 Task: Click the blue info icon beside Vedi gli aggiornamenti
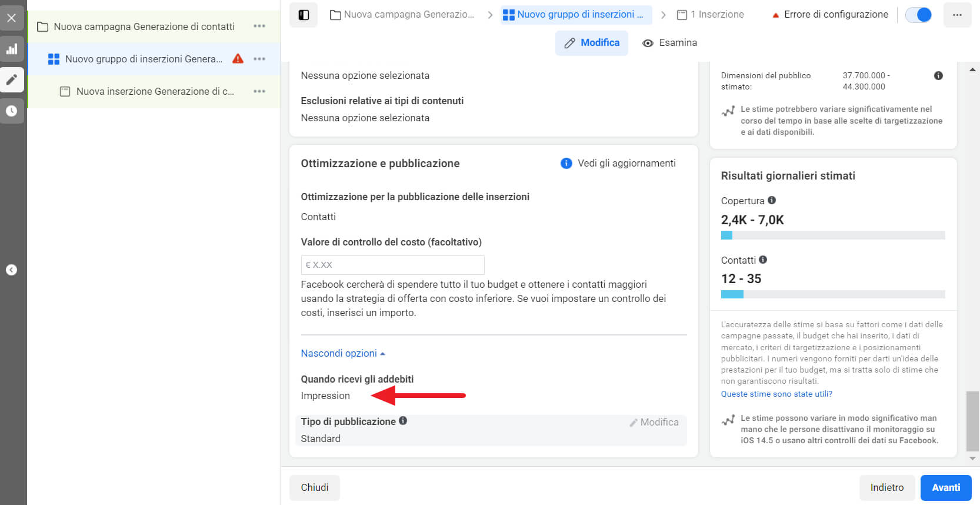click(566, 163)
